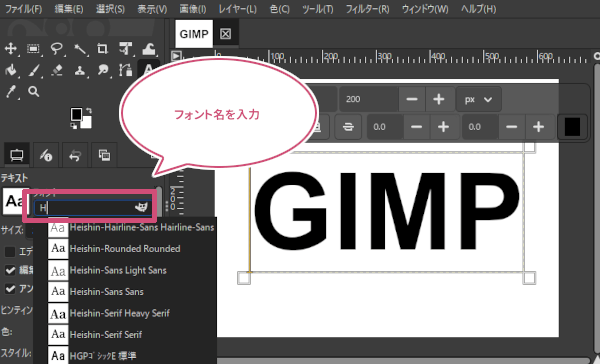
Task: Open the foreground color swatch
Action: pyautogui.click(x=76, y=114)
